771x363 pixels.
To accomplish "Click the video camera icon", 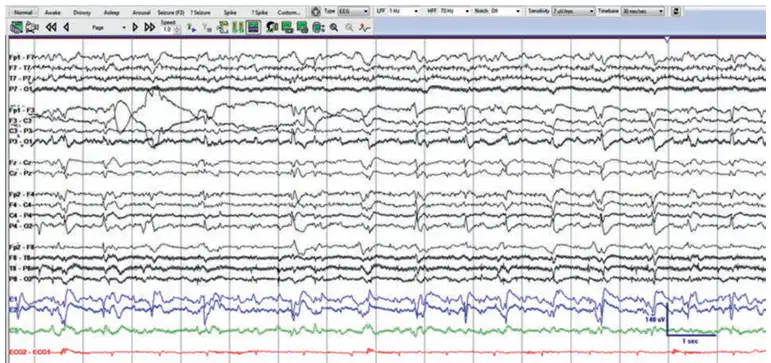I will pos(32,28).
